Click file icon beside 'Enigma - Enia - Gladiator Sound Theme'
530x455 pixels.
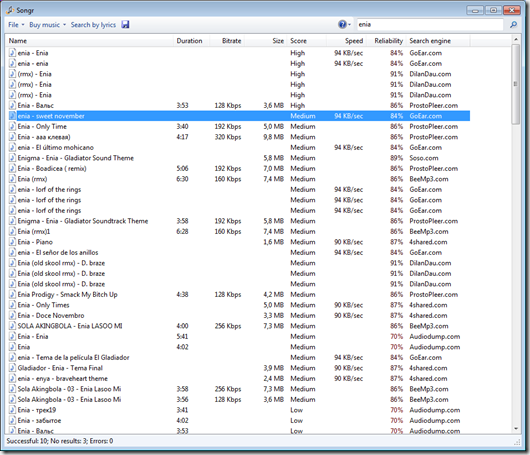click(x=12, y=158)
